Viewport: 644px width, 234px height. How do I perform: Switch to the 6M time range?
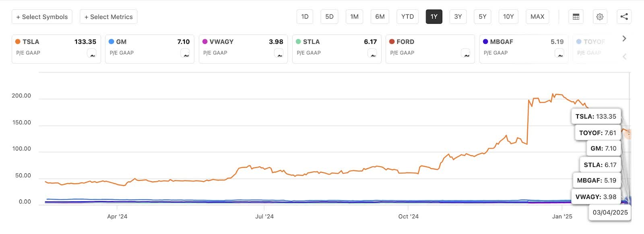click(380, 16)
